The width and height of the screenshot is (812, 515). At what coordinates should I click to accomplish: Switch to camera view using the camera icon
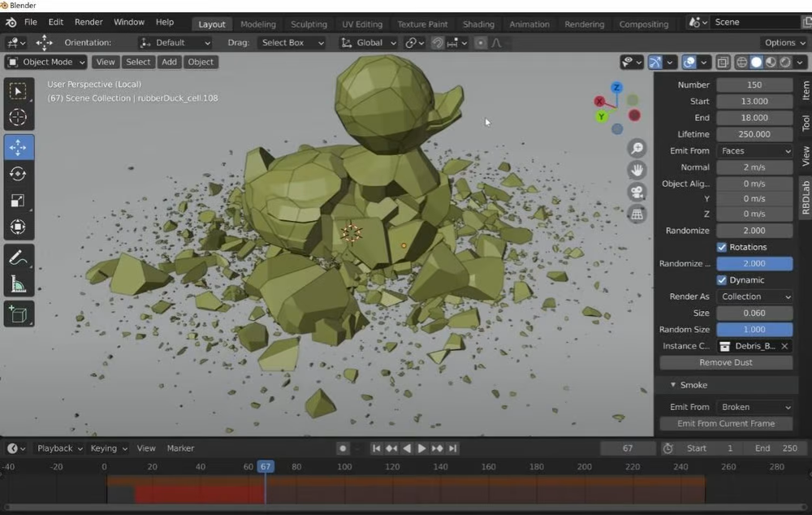click(x=637, y=193)
